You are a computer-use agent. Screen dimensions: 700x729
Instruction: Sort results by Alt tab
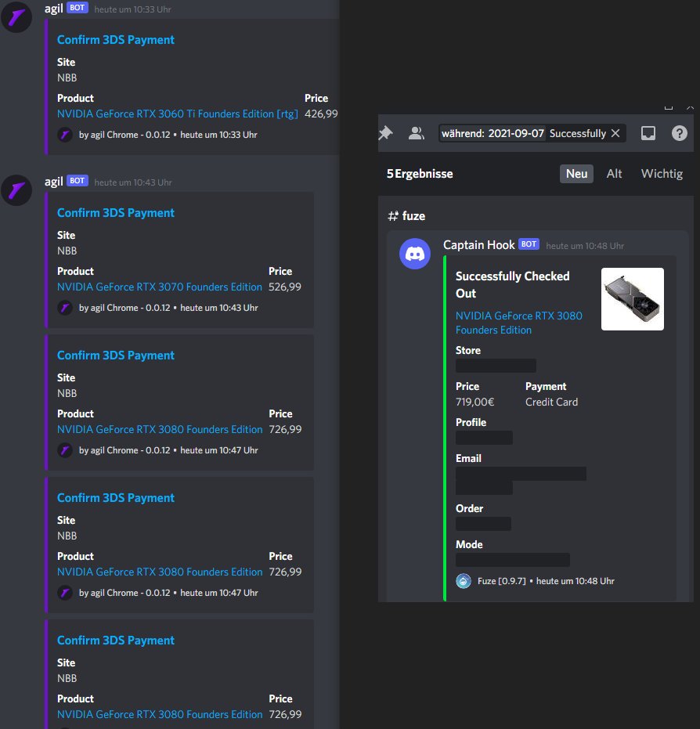tap(614, 174)
